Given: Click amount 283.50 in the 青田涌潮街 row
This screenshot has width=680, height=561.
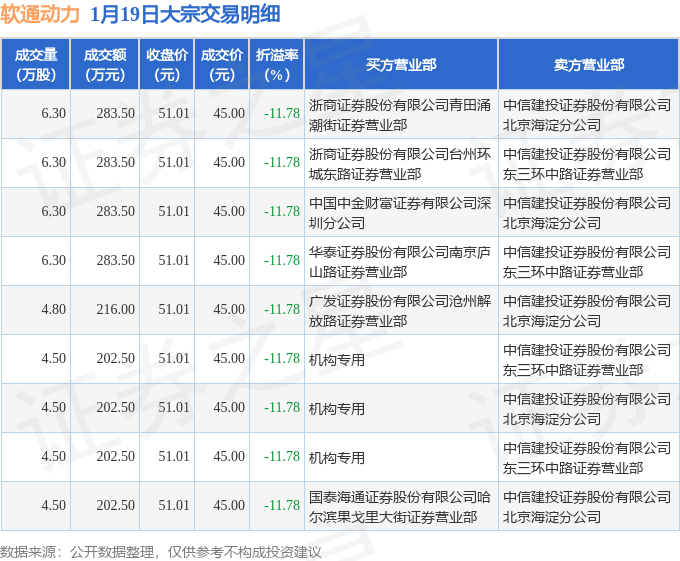Looking at the screenshot, I should (x=116, y=114).
